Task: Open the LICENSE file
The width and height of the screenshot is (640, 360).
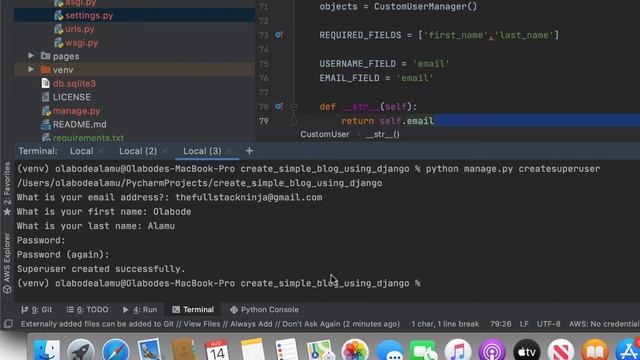Action: click(x=71, y=97)
